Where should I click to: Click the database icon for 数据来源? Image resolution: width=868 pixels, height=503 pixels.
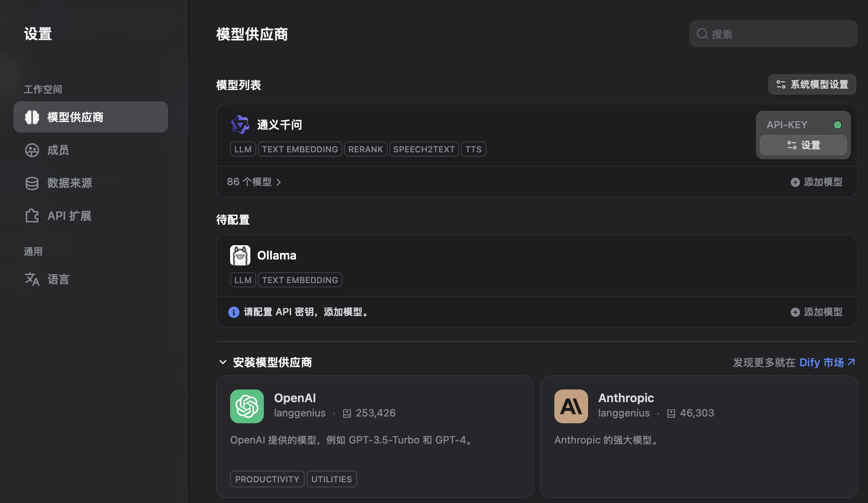32,183
